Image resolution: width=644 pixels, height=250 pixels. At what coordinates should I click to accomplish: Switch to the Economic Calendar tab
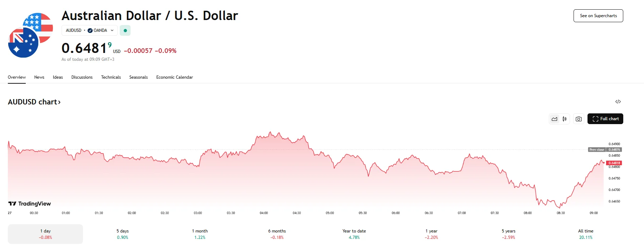(174, 77)
